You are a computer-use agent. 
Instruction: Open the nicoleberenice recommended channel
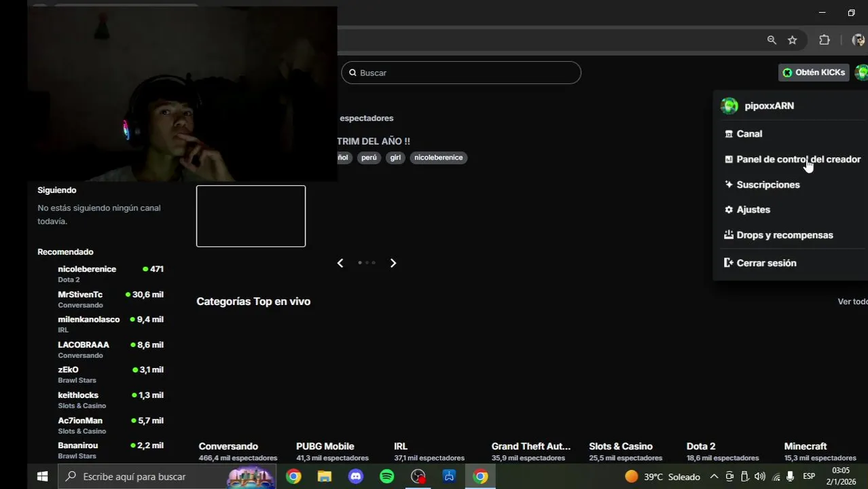(101, 274)
